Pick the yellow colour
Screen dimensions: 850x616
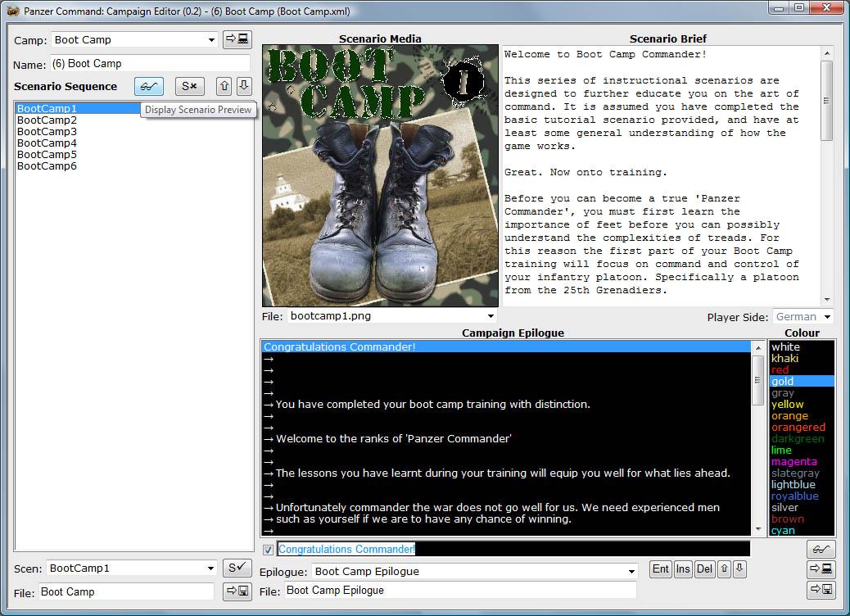(802, 404)
